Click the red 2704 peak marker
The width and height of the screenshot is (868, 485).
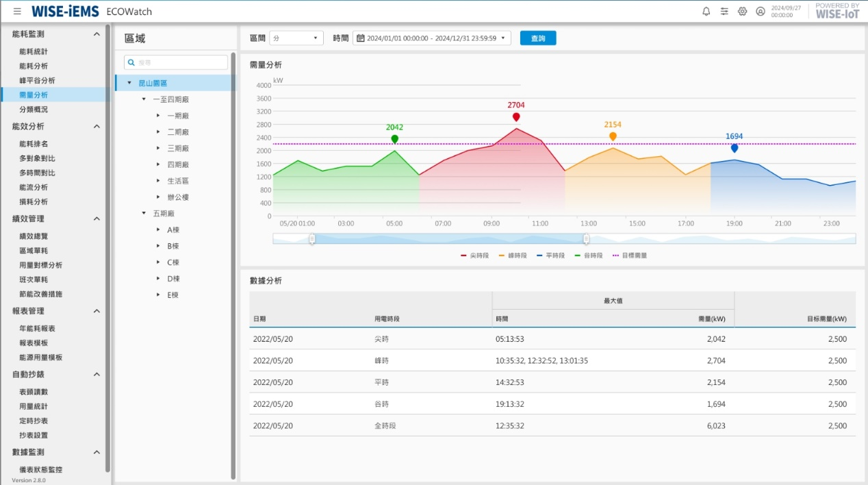516,117
